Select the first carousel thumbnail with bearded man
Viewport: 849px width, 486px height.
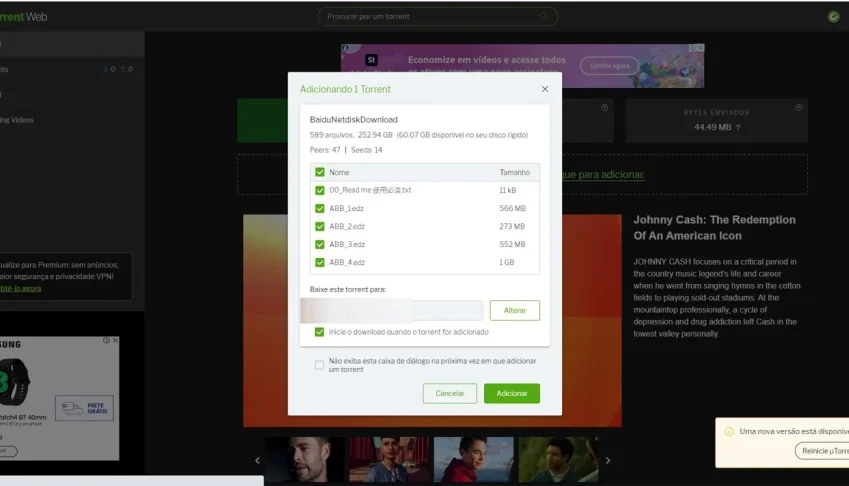[x=304, y=459]
